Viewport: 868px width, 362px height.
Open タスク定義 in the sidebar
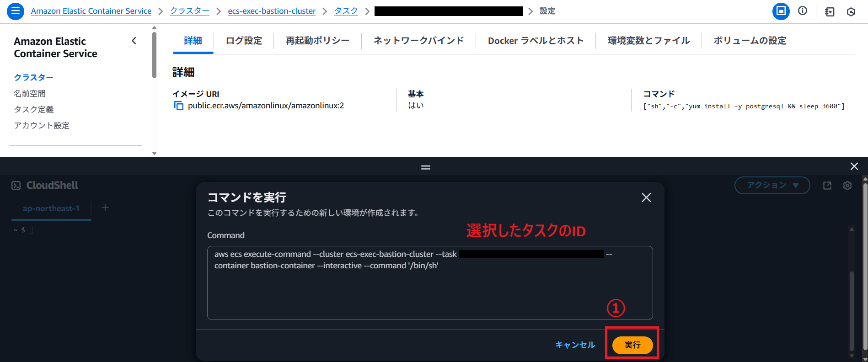(34, 109)
